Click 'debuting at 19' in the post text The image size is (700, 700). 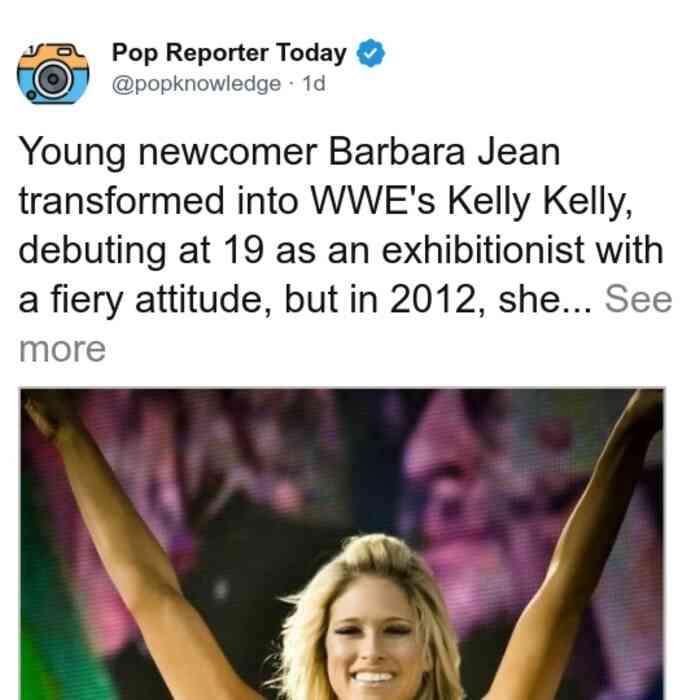pyautogui.click(x=141, y=250)
